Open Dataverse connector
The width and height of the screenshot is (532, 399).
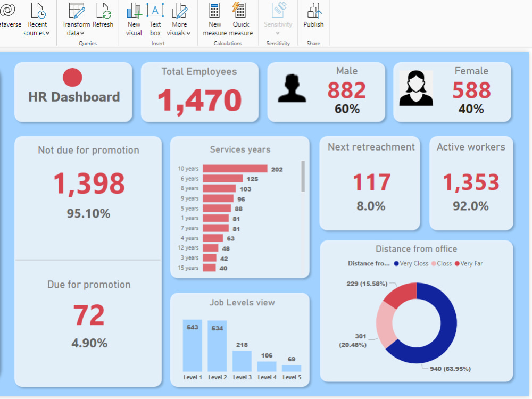coord(9,16)
